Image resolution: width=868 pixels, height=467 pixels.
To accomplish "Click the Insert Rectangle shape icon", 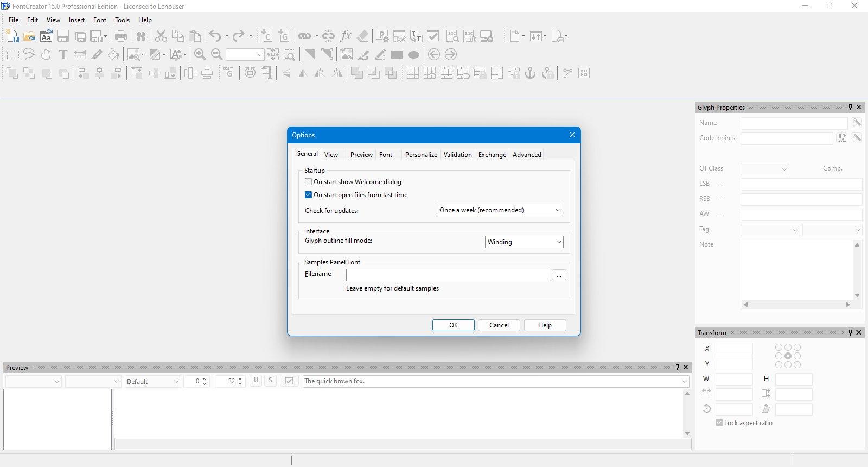I will [x=397, y=55].
